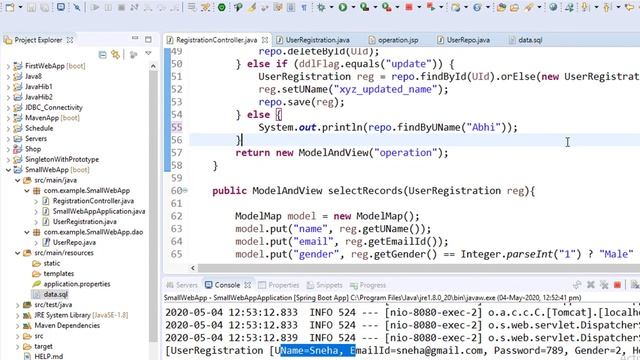Click the Remove Launch X icon in Console
640x360 pixels.
pos(590,285)
